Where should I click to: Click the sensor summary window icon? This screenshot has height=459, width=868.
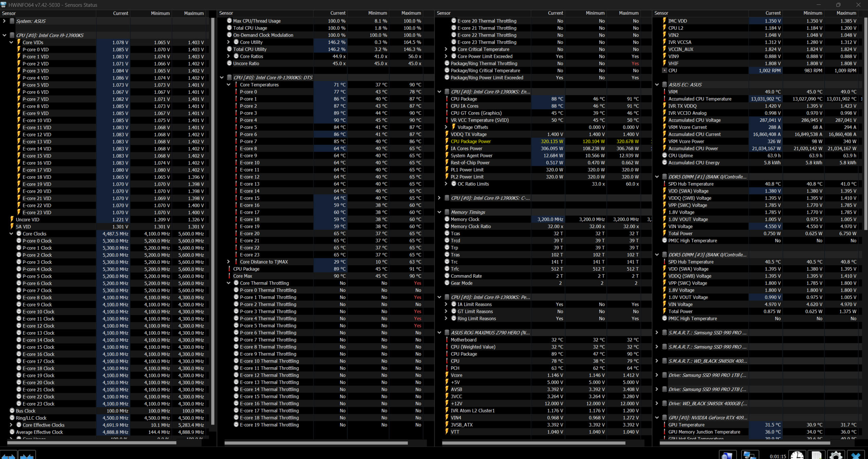[728, 455]
